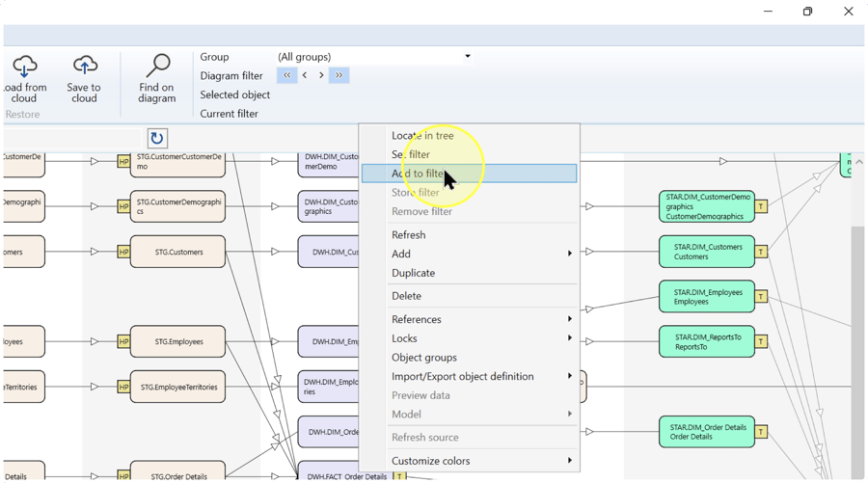Choose Locate in tree menu entry
Viewport: 868px width, 483px height.
(x=469, y=136)
